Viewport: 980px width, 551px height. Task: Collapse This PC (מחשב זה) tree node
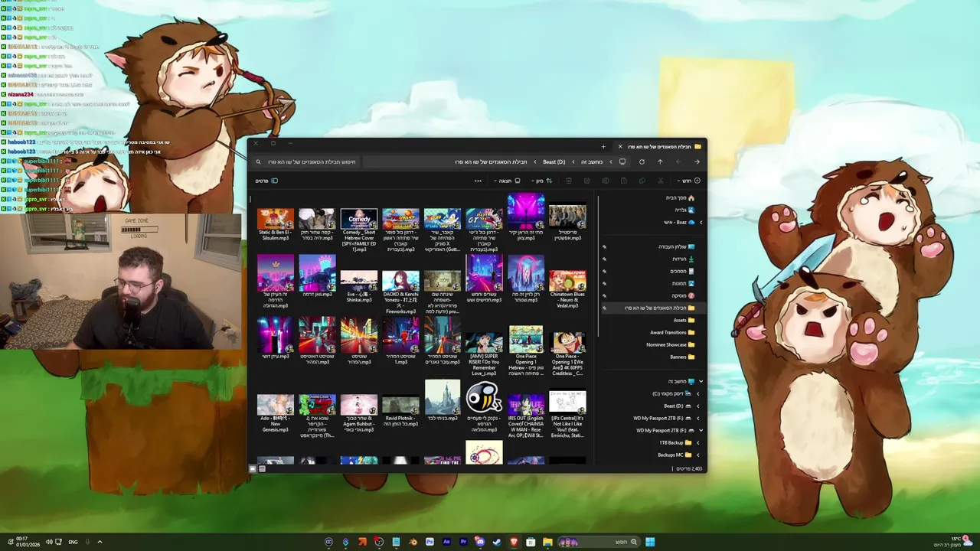click(x=701, y=381)
